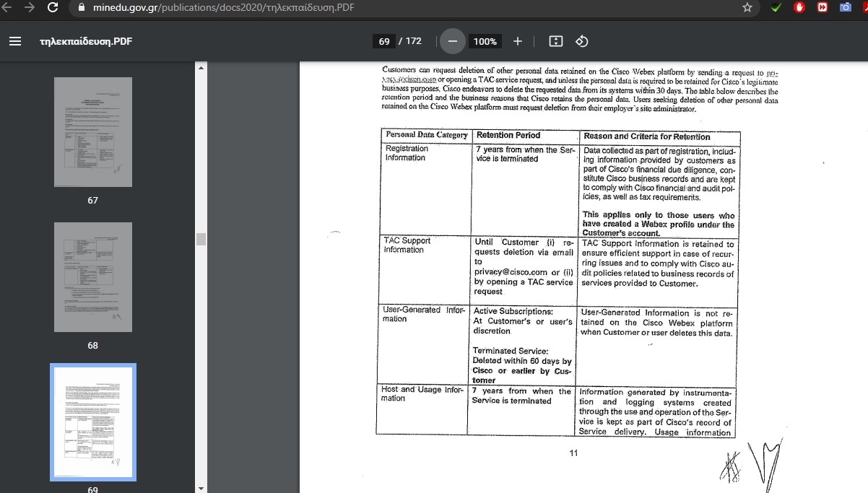Open the red double-arrow extension icon

pyautogui.click(x=823, y=8)
